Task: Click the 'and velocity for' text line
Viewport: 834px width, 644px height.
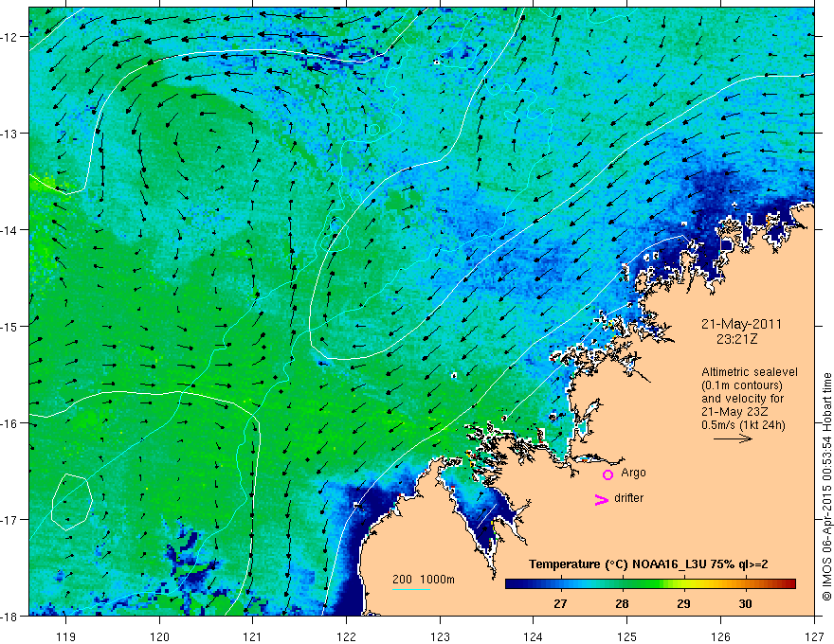Action: tap(742, 399)
